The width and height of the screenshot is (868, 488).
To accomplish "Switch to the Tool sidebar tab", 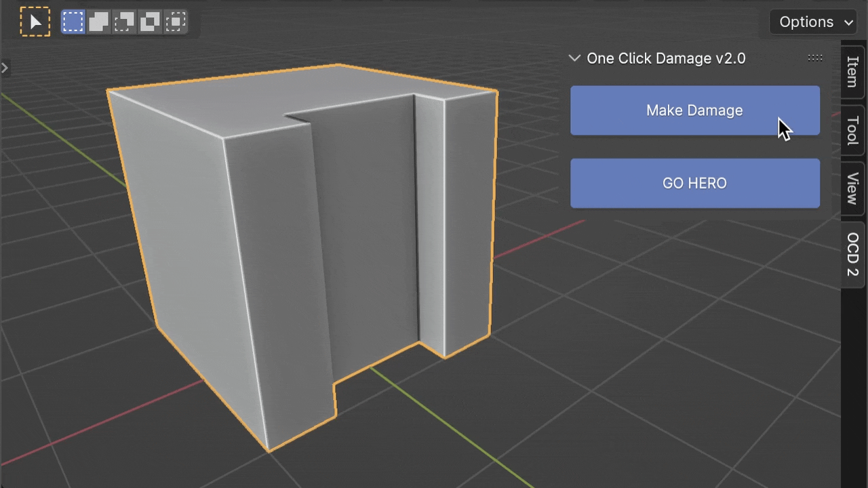I will click(852, 130).
